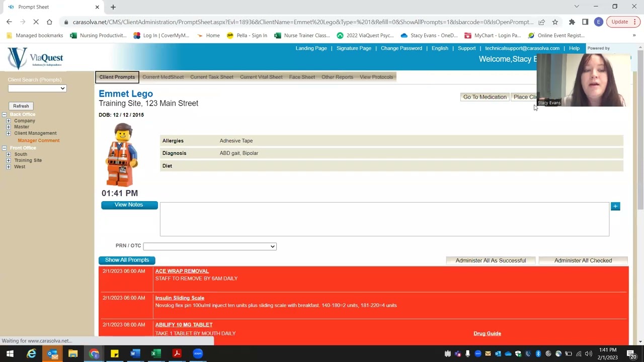Expand the Master tree node
The image size is (644, 362).
pyautogui.click(x=9, y=127)
